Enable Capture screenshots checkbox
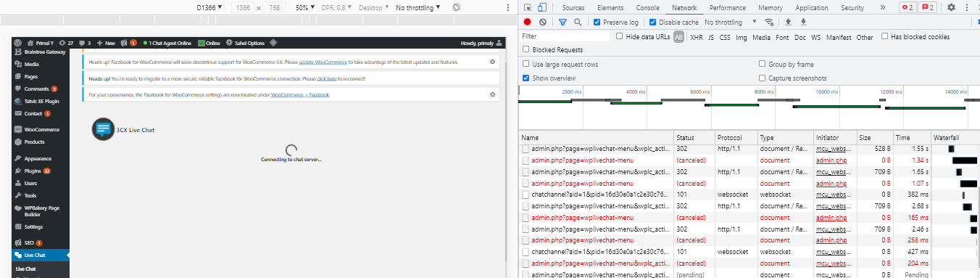This screenshot has height=278, width=980. [762, 78]
